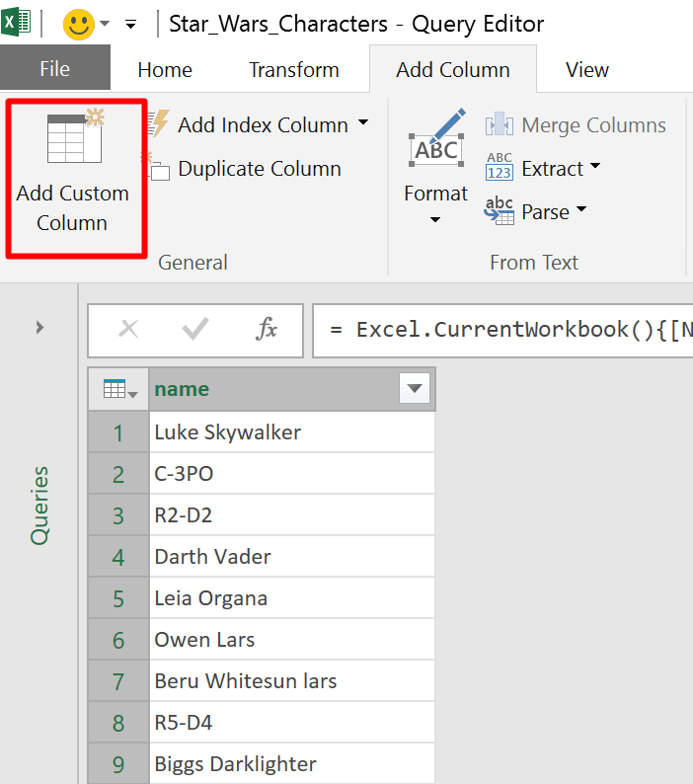Click the Extract ABC 123 icon
This screenshot has height=784, width=693.
pos(499,167)
